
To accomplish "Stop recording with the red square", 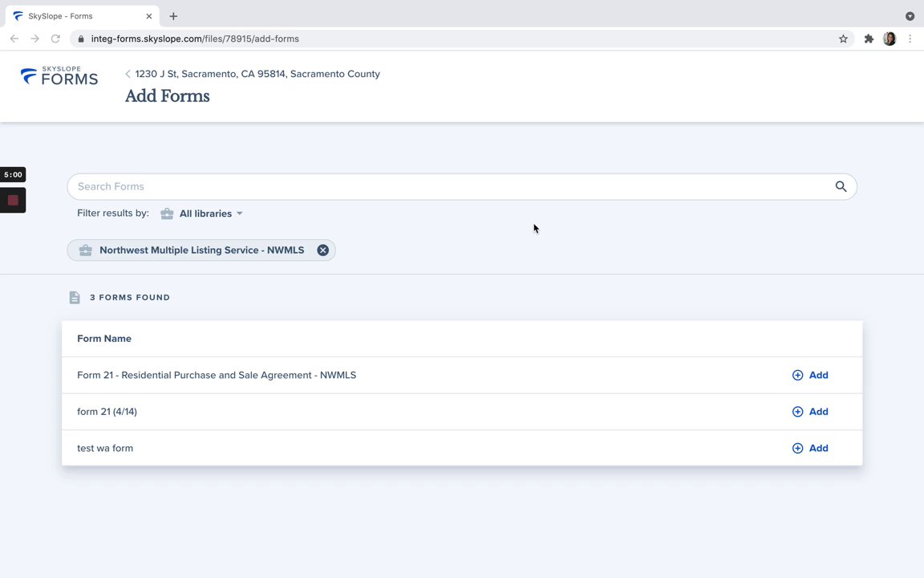I will pos(13,200).
